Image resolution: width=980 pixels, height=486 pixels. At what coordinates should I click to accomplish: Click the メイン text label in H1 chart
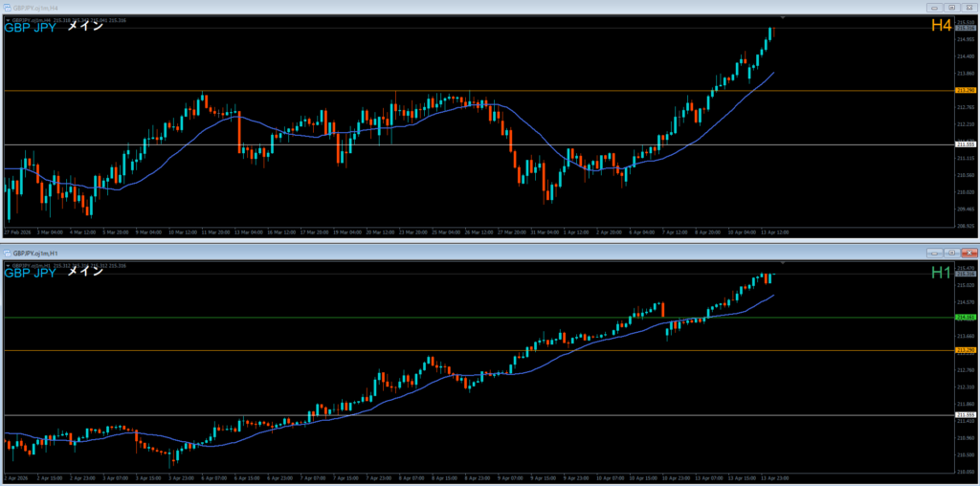pyautogui.click(x=84, y=272)
